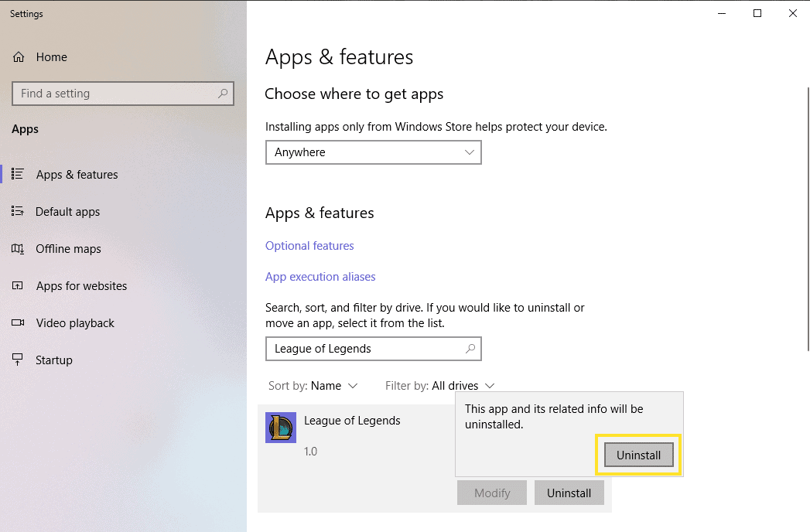Maximize the Settings window
The image size is (810, 532).
[757, 13]
